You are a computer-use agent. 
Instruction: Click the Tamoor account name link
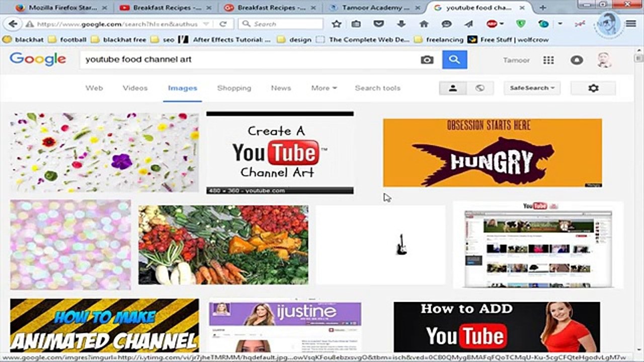[x=516, y=60]
